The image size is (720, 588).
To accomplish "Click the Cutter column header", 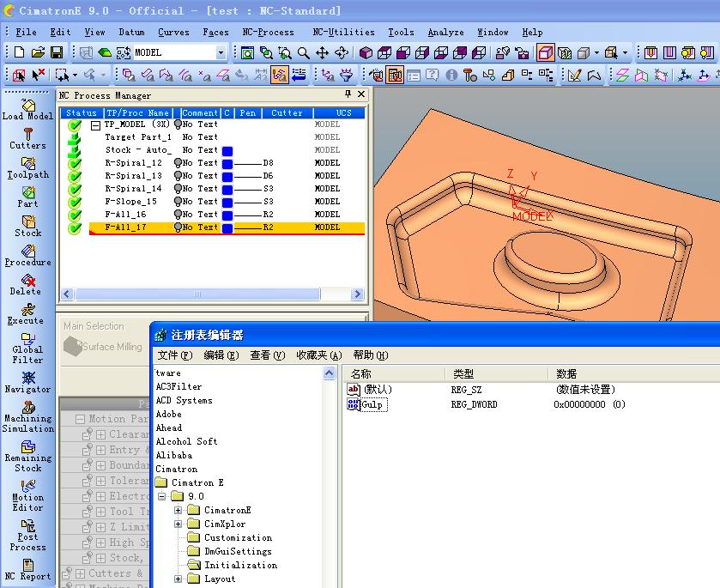I will click(287, 113).
